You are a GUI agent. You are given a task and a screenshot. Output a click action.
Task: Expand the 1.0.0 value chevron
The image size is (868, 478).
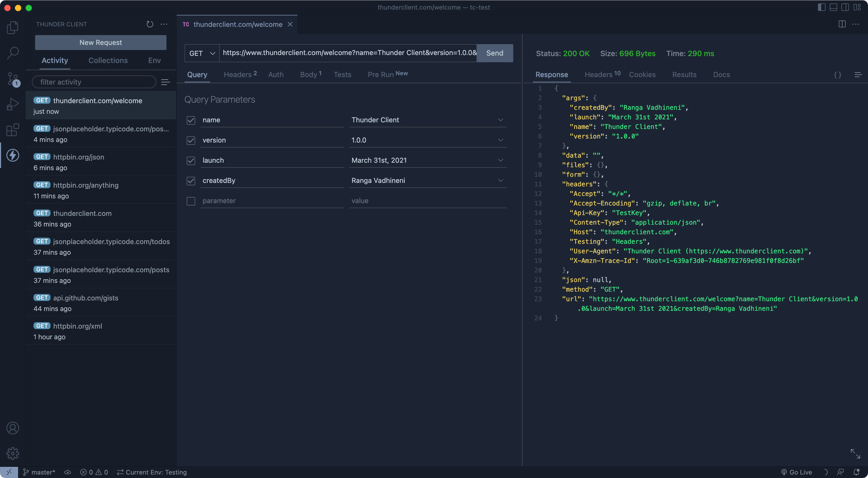pyautogui.click(x=501, y=140)
